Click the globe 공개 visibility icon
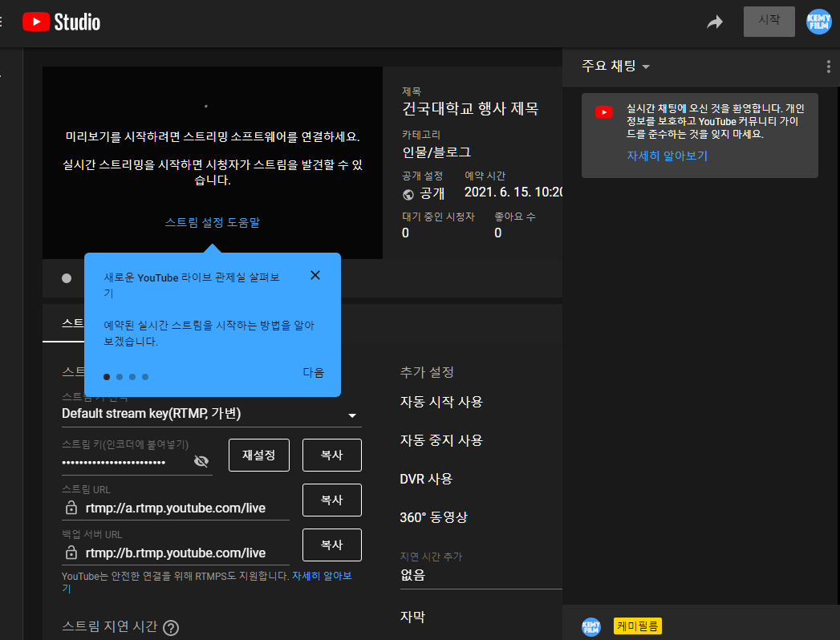Viewport: 840px width, 640px height. pos(408,194)
